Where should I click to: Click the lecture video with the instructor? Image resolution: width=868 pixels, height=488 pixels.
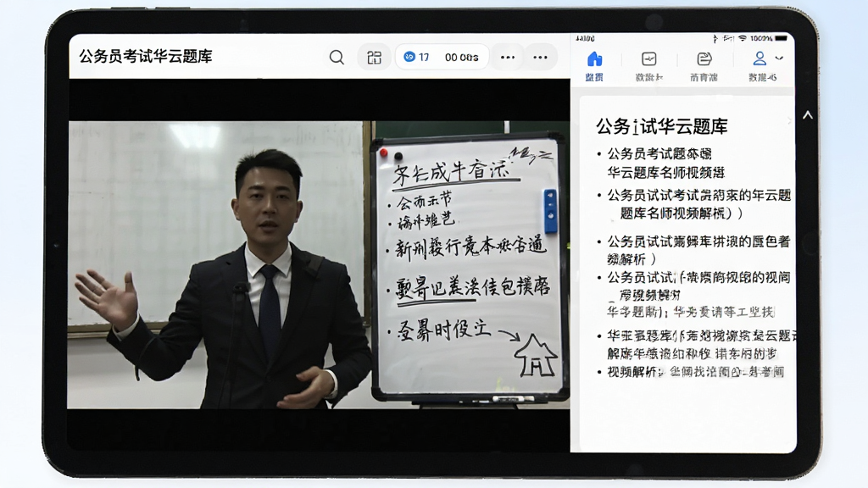coord(319,264)
